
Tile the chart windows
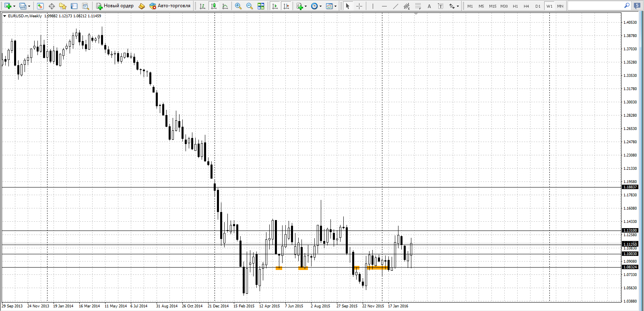(261, 6)
